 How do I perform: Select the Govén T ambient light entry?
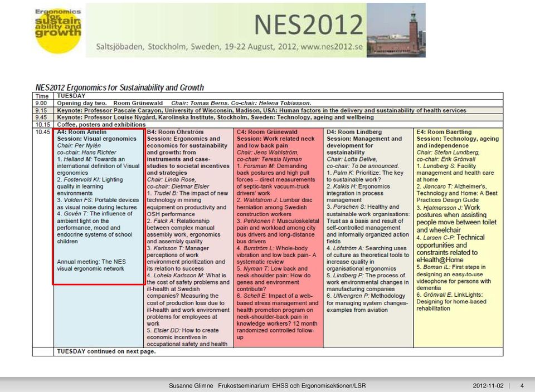(95, 227)
